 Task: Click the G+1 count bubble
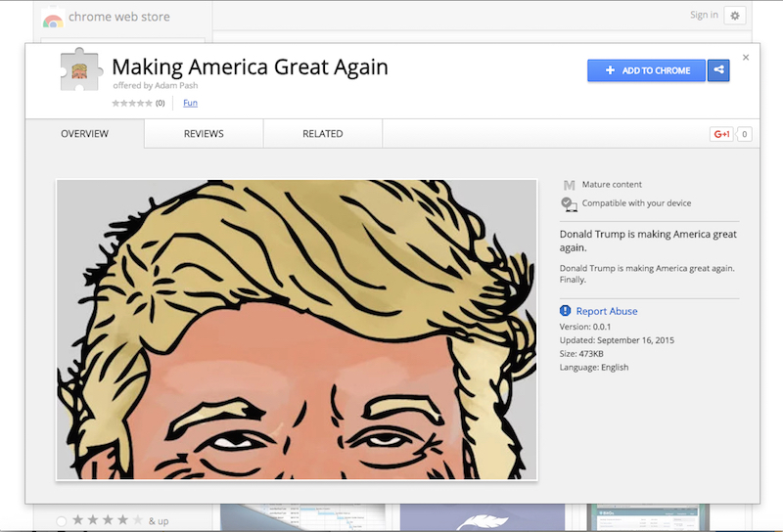(744, 134)
